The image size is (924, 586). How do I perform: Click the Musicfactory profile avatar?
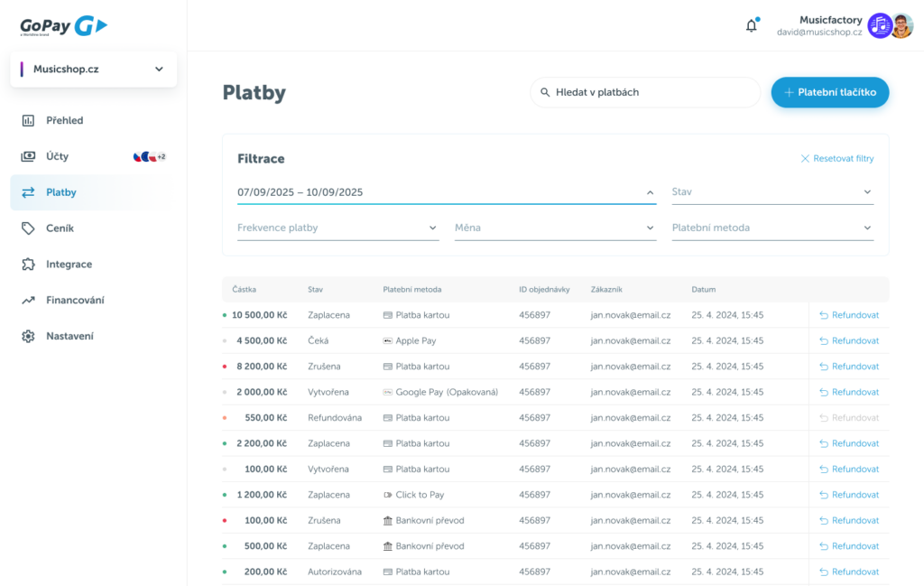pos(904,25)
